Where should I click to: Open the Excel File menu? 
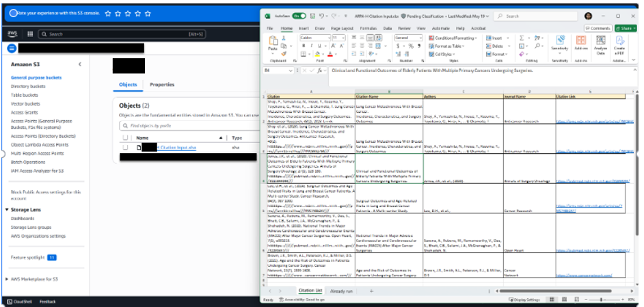270,28
